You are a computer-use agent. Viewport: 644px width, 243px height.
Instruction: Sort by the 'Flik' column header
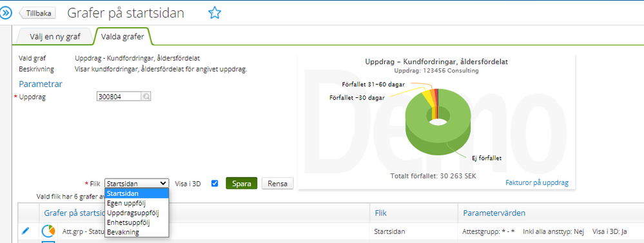[381, 213]
